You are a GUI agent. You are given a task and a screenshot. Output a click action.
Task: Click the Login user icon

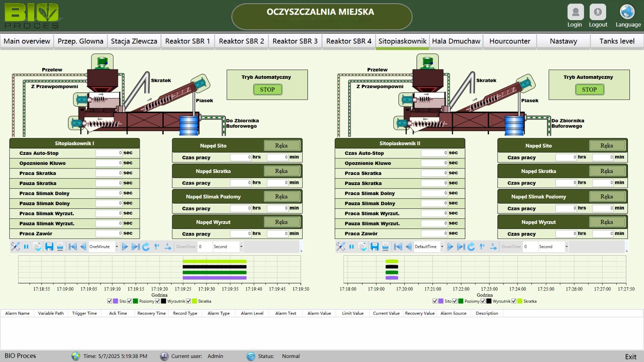click(575, 12)
